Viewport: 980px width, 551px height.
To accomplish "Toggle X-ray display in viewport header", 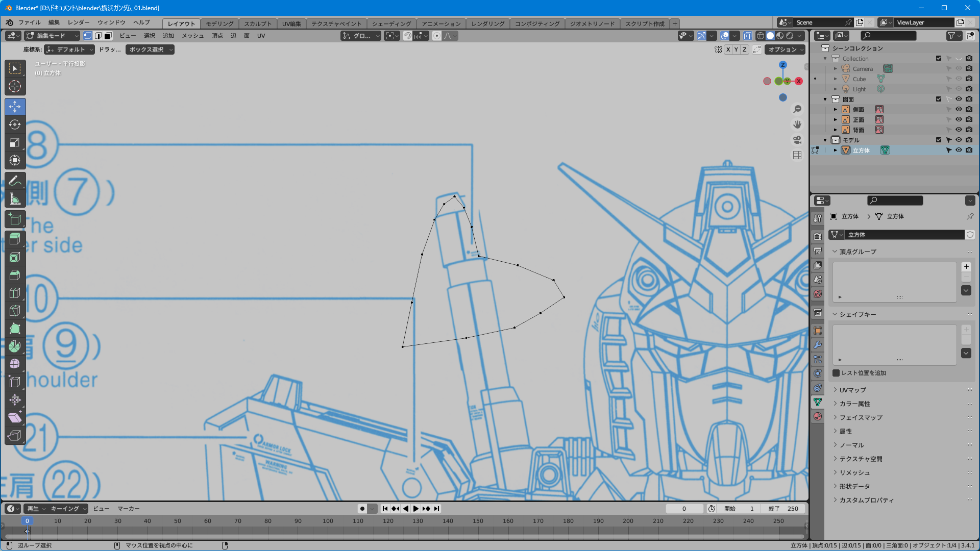I will pyautogui.click(x=748, y=36).
